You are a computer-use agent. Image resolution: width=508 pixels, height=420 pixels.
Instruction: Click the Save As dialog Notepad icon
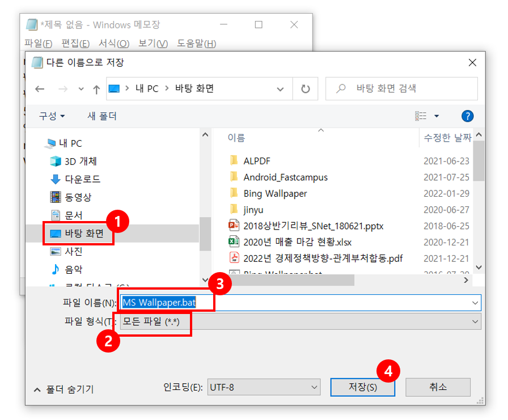pyautogui.click(x=37, y=62)
